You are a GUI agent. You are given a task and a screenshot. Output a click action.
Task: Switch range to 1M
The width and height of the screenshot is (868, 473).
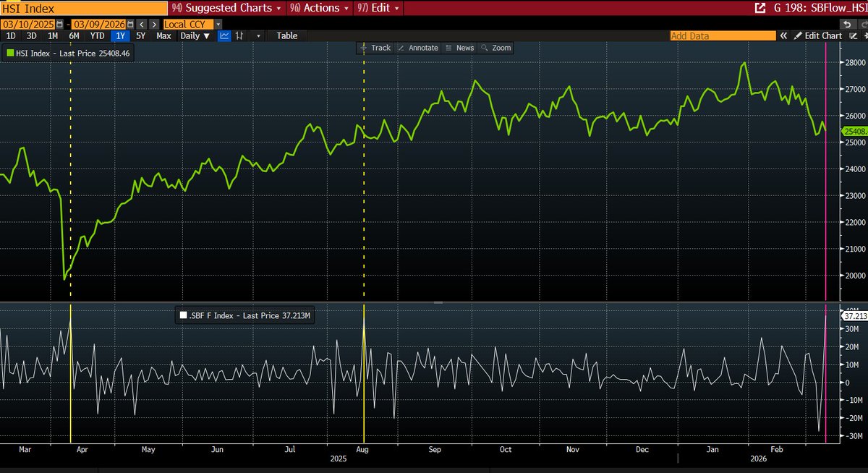53,35
